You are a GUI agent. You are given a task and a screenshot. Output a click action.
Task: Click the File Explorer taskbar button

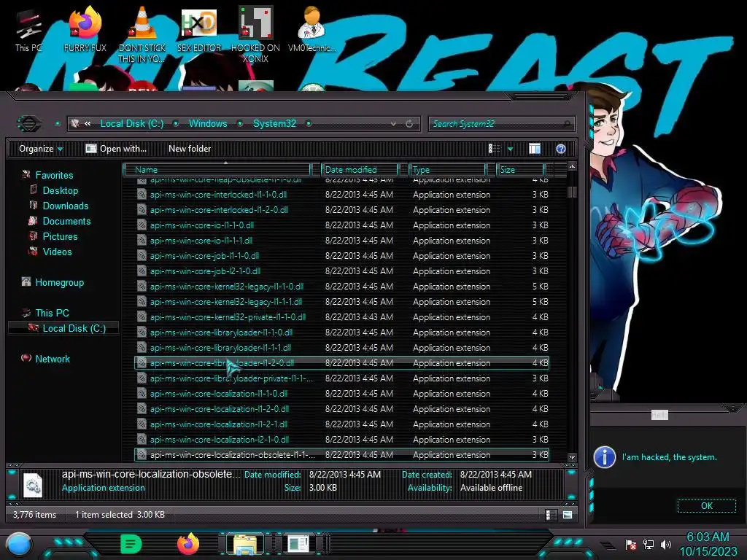(245, 544)
